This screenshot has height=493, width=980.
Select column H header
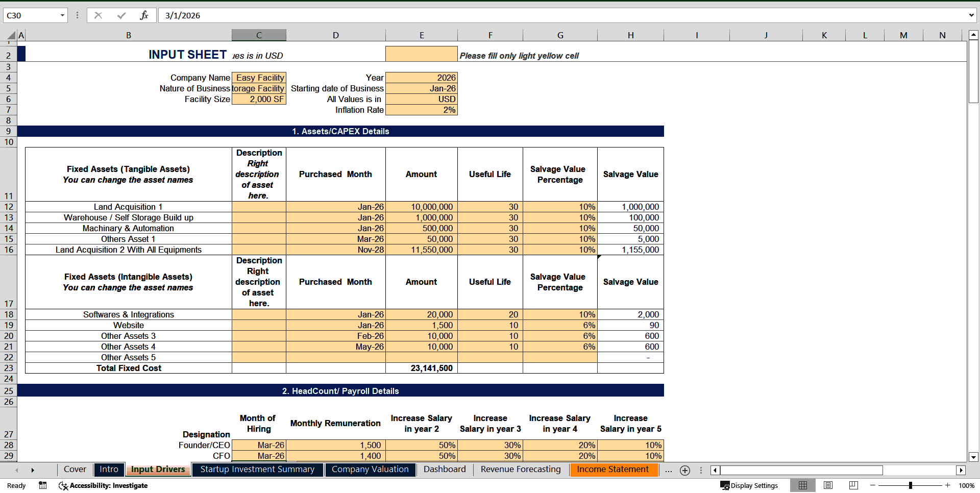[x=631, y=35]
